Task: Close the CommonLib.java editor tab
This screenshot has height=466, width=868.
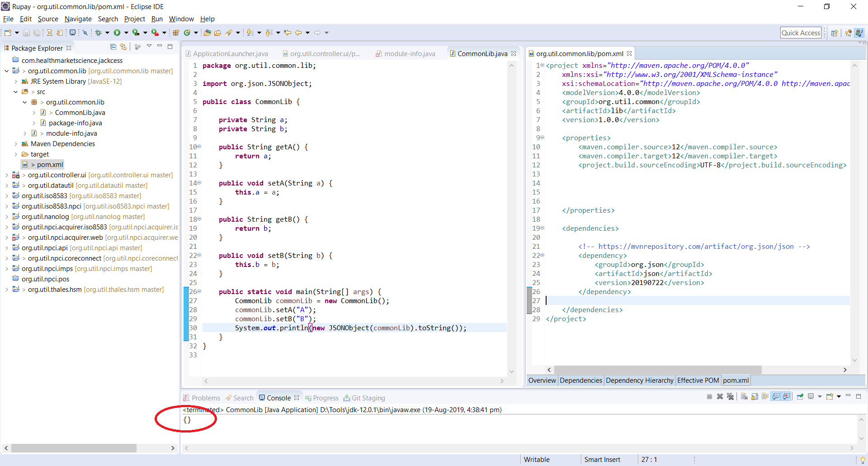Action: coord(514,53)
